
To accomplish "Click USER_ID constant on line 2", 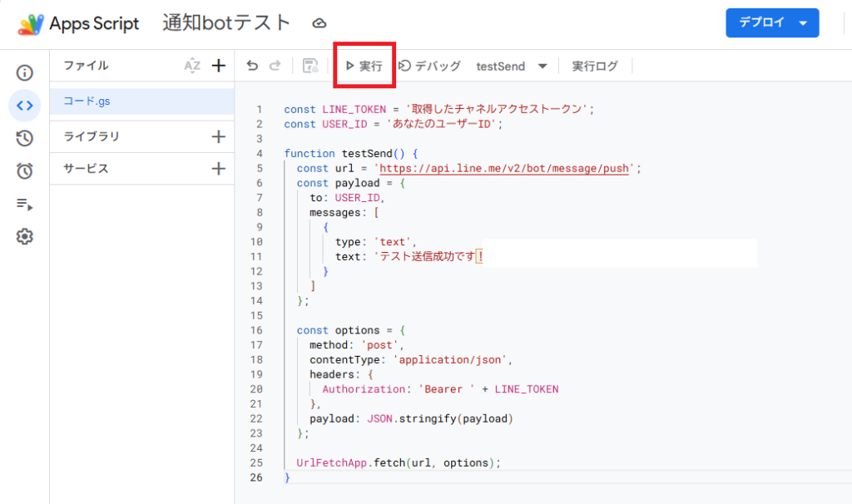I will coord(344,124).
